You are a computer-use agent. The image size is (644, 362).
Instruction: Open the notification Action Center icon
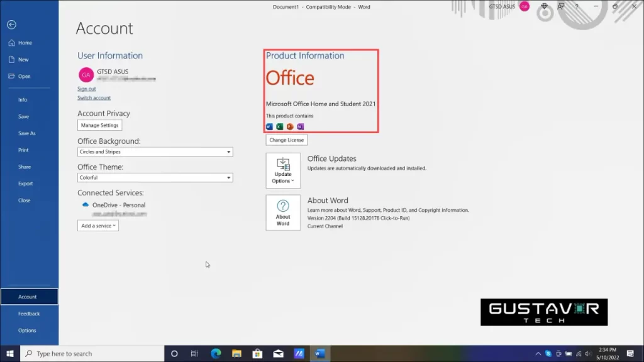tap(630, 354)
